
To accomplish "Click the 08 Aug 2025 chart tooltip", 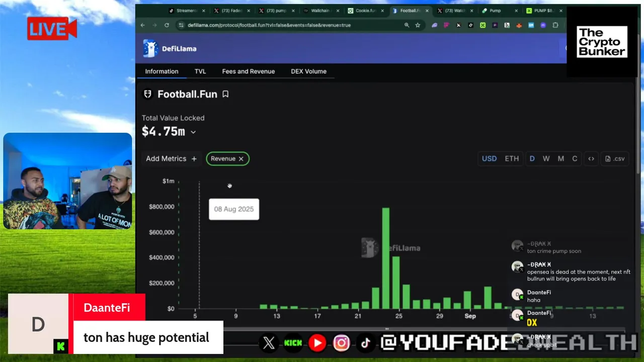I will pos(234,209).
